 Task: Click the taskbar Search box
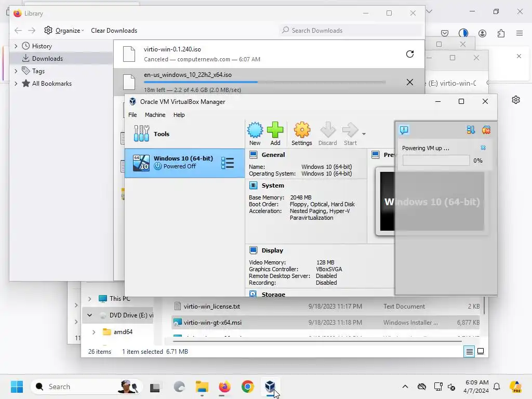[87, 387]
